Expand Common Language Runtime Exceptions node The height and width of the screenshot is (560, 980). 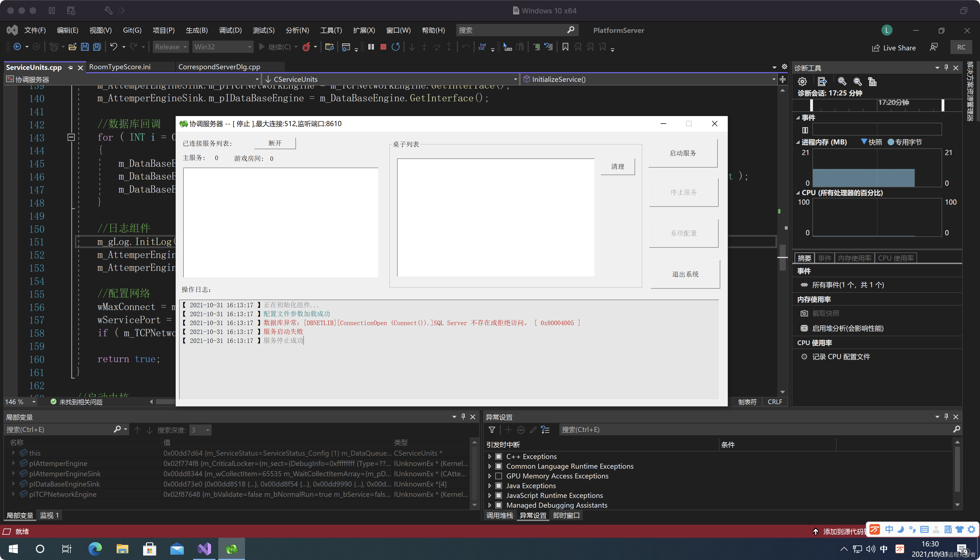tap(490, 466)
